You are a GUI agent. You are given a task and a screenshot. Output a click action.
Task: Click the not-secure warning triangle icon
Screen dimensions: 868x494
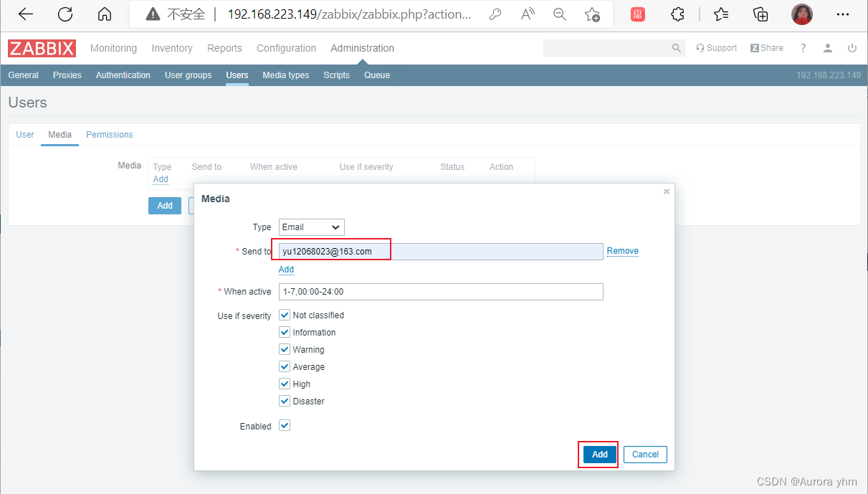point(153,14)
